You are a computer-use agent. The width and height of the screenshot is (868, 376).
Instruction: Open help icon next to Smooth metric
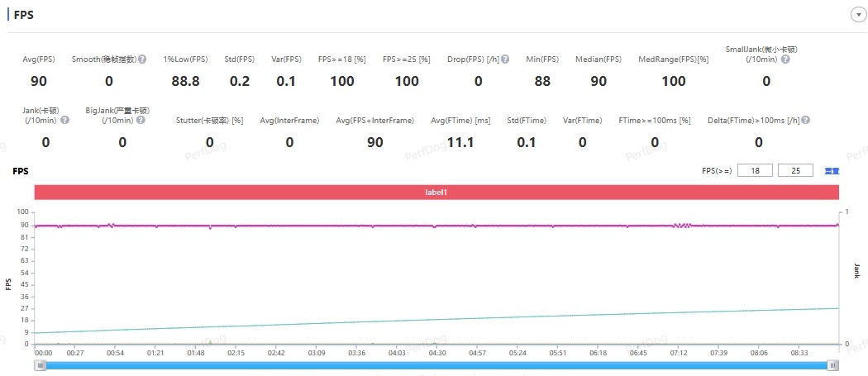coord(142,59)
